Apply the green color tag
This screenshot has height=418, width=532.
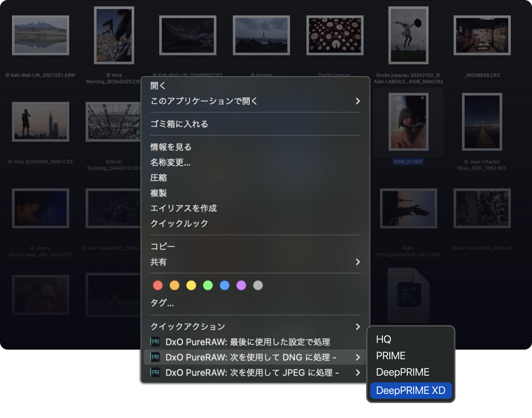click(208, 285)
